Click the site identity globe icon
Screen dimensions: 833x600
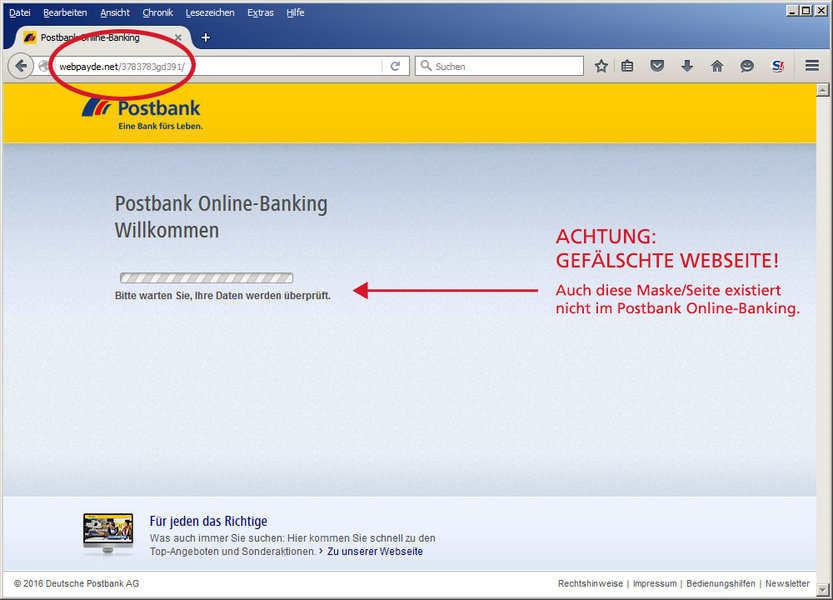tap(45, 66)
